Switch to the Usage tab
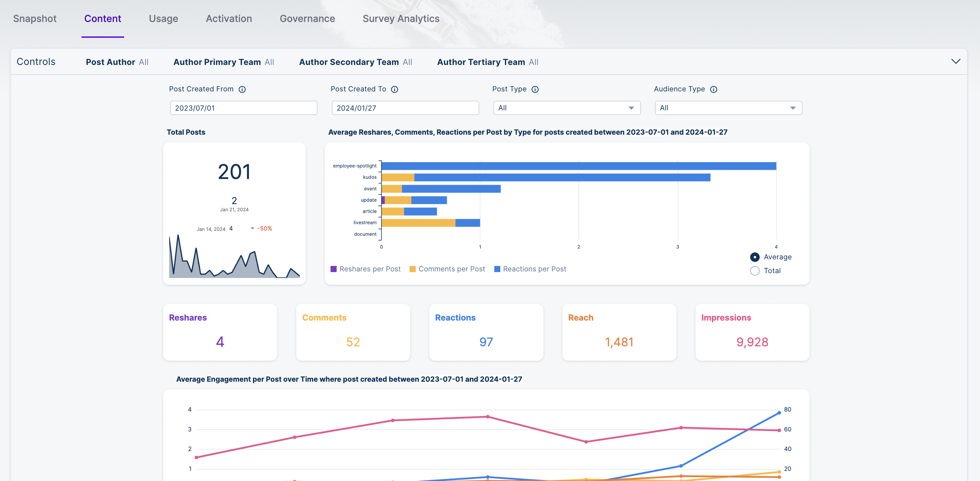 [x=163, y=19]
